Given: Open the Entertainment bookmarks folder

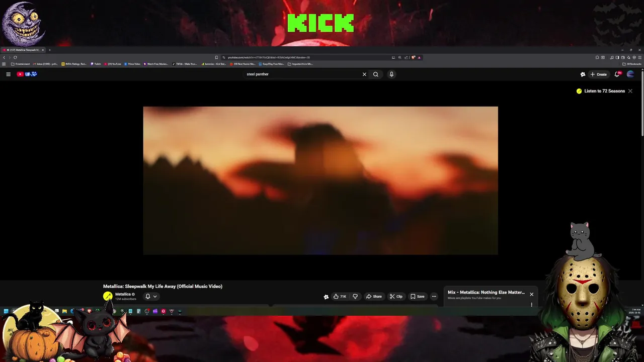Looking at the screenshot, I should tap(21, 64).
